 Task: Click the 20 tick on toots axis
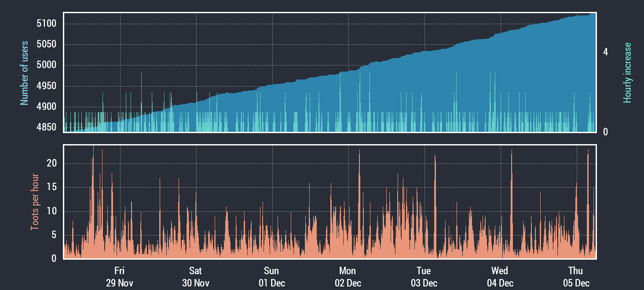pyautogui.click(x=52, y=163)
